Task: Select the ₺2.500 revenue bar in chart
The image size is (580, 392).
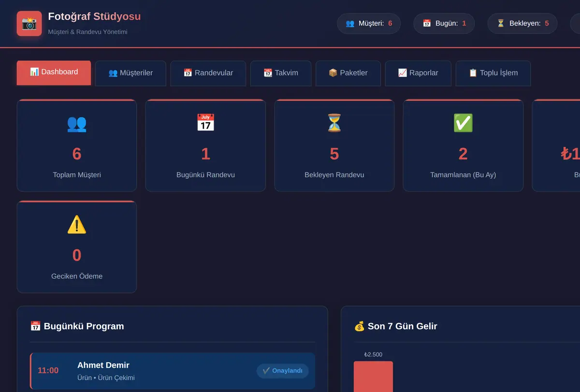Action: (373, 377)
